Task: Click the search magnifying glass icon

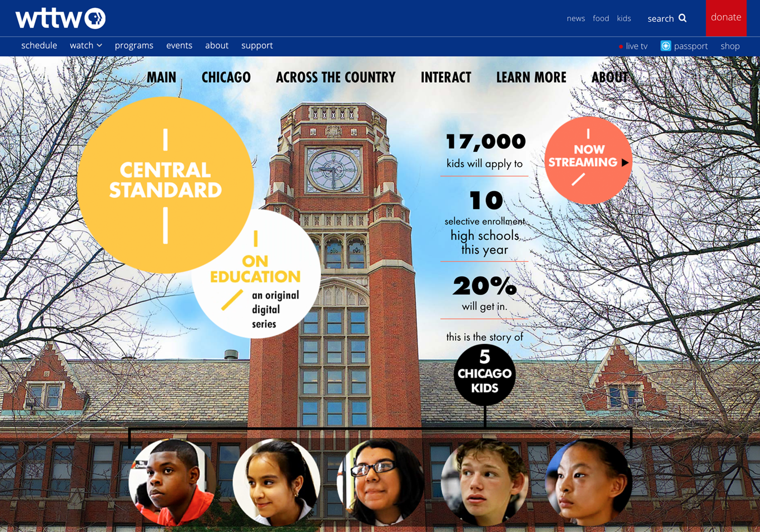Action: point(683,18)
